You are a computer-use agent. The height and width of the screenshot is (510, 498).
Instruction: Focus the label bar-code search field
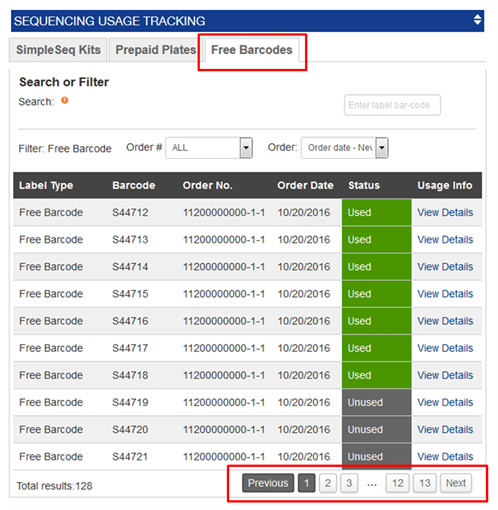tap(392, 105)
